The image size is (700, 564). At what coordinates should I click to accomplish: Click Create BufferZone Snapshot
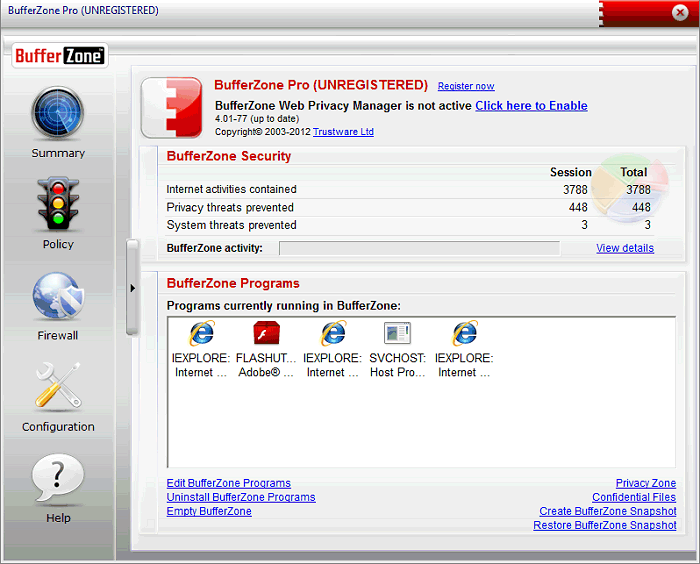tap(608, 511)
